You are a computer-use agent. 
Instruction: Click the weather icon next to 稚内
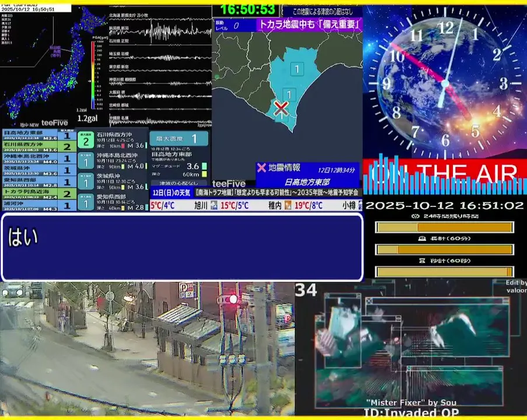288,205
